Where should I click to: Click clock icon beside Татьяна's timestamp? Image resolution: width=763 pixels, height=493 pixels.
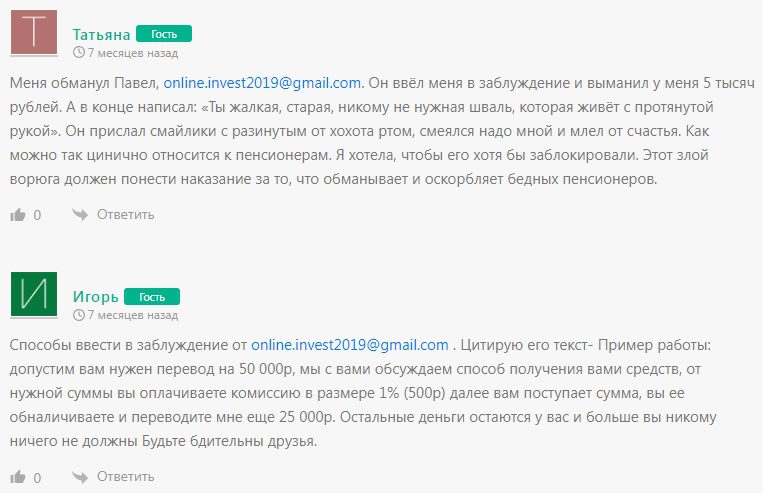coord(79,52)
